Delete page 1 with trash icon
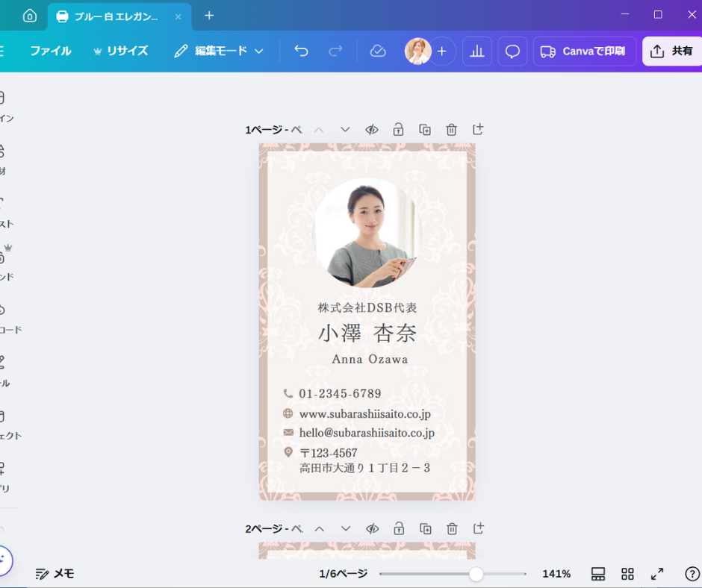The image size is (702, 588). (x=452, y=129)
